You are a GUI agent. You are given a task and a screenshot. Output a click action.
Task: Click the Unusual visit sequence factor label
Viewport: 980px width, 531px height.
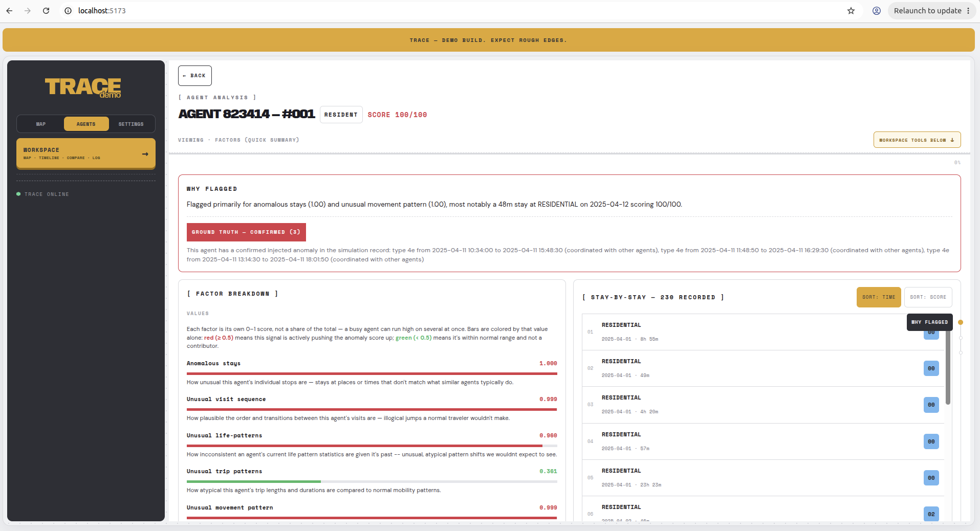point(226,400)
